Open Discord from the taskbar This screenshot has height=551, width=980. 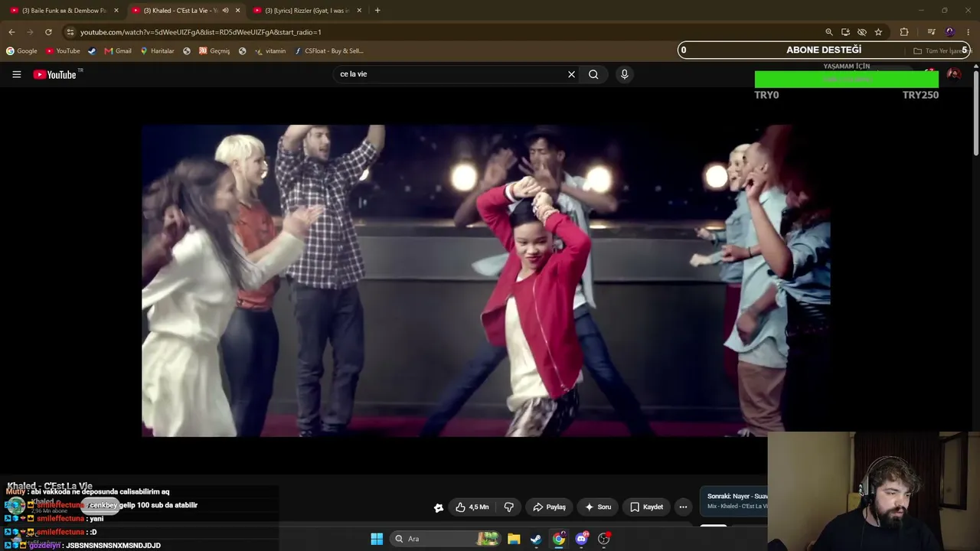[582, 539]
